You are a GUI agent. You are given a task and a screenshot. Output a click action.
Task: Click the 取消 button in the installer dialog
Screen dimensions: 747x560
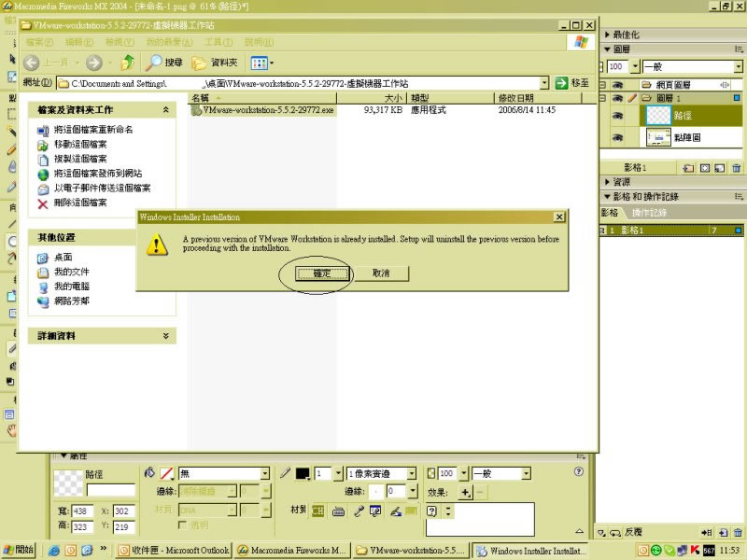tap(381, 273)
